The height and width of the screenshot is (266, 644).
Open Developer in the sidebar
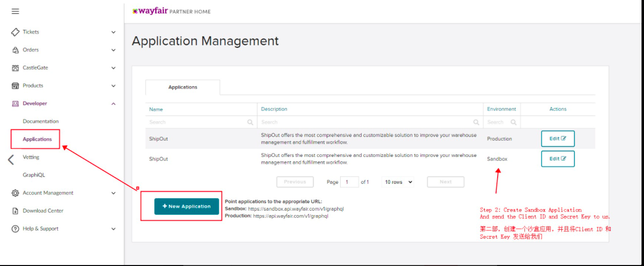click(35, 104)
